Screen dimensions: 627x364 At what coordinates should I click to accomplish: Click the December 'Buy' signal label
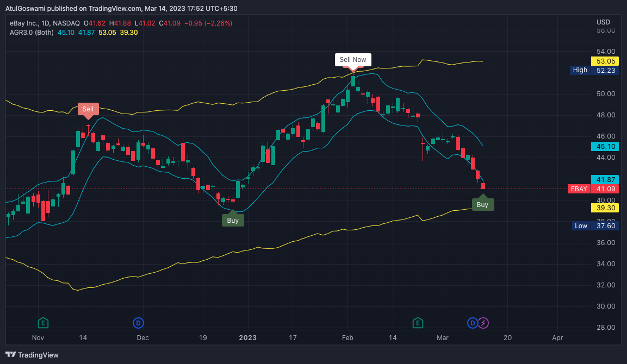pos(233,220)
